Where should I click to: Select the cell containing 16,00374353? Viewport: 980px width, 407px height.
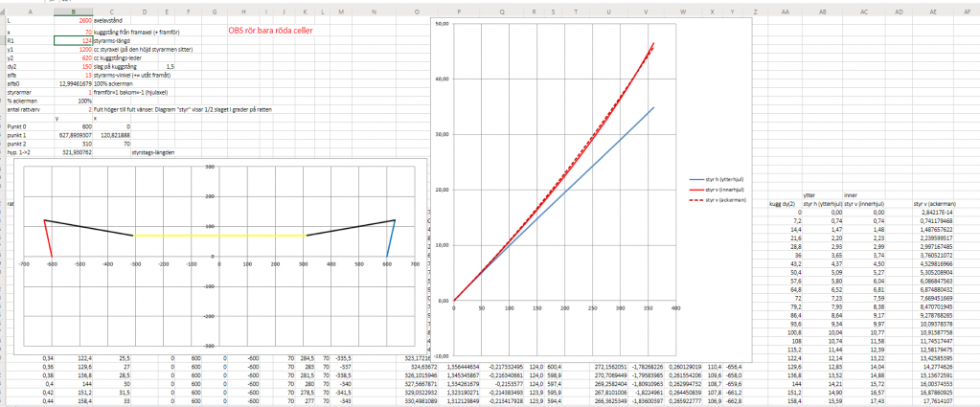click(932, 385)
